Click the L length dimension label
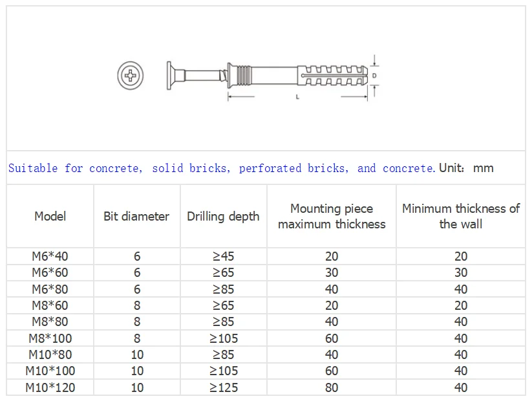The height and width of the screenshot is (403, 532). (297, 97)
